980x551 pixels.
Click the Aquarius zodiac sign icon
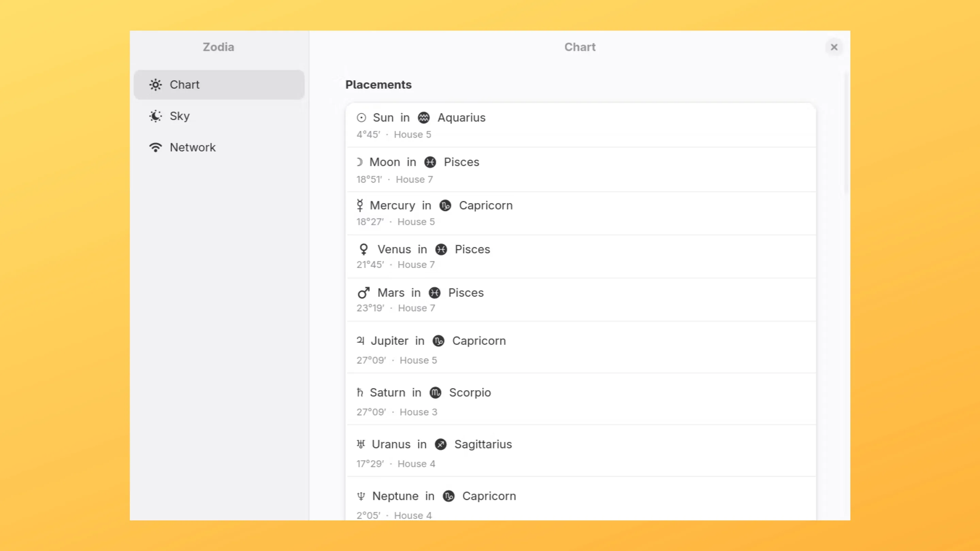point(423,118)
